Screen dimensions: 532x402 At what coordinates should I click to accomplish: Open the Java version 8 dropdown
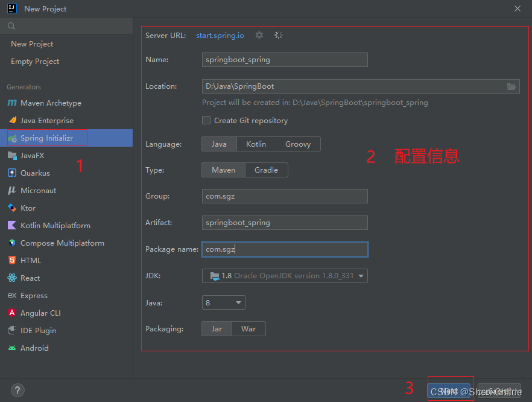224,302
